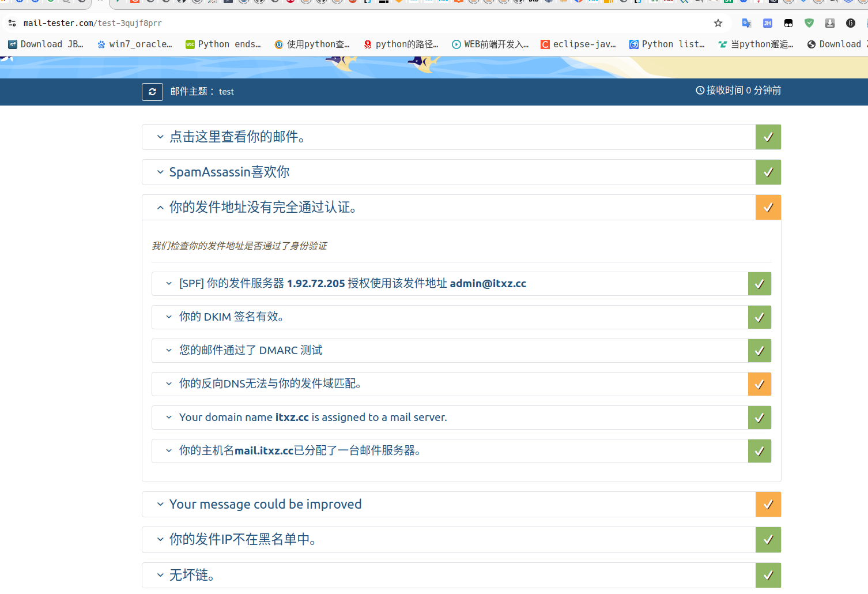
Task: Click green check badge on SpamAssassin row
Action: [x=768, y=172]
